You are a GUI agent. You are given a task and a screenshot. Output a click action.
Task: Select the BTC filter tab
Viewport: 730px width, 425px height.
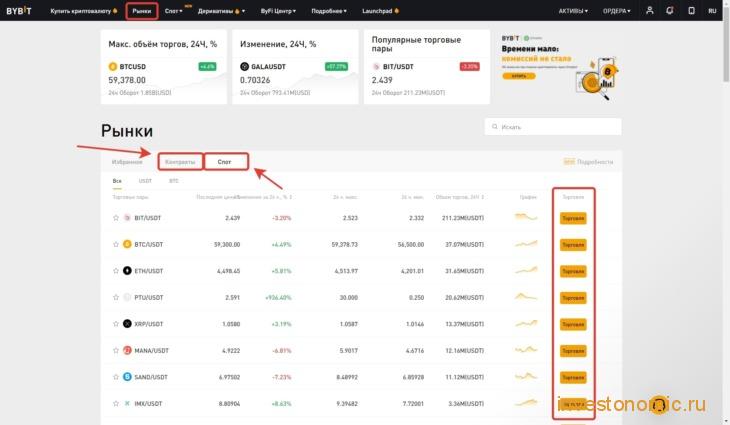pos(174,181)
